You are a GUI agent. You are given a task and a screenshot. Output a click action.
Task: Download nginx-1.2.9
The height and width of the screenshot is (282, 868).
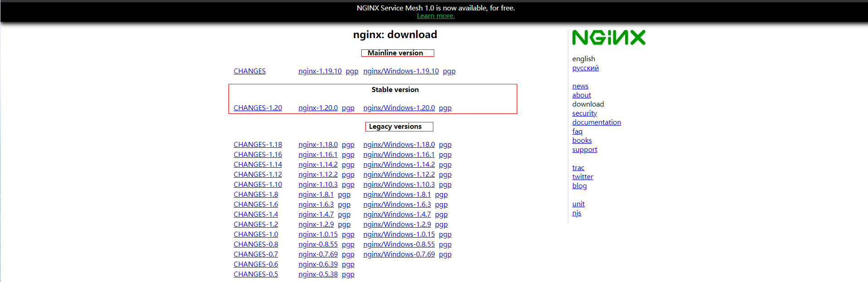coord(316,224)
